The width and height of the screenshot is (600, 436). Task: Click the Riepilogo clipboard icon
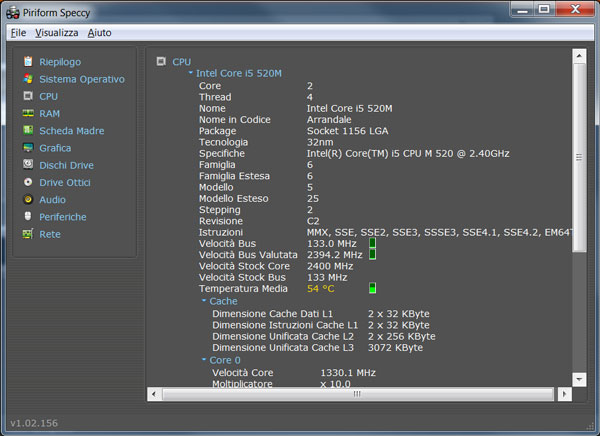point(28,61)
